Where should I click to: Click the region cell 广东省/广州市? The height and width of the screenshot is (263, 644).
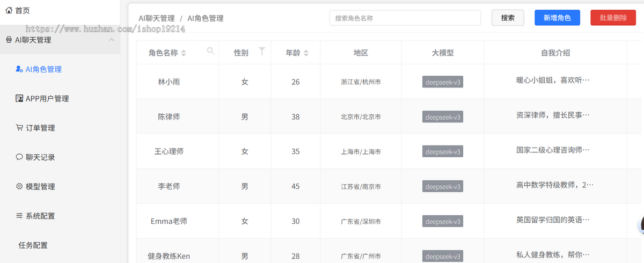pos(361,257)
